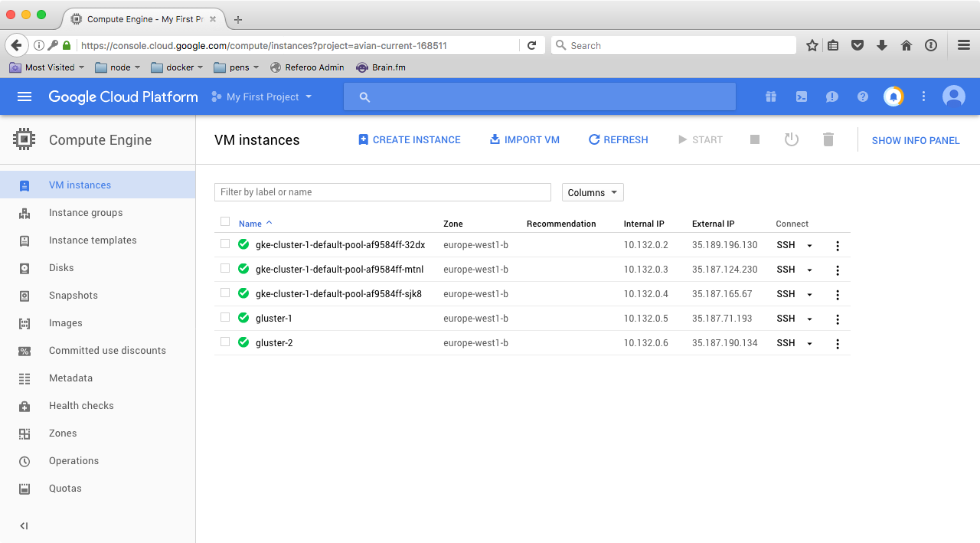Open more actions for gke-cluster-1-default-pool-af9584ff-sjk8
This screenshot has width=980, height=543.
838,295
